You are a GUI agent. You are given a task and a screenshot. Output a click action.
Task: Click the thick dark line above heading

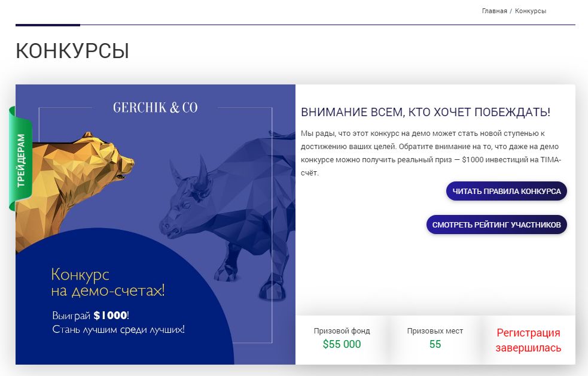pos(48,25)
